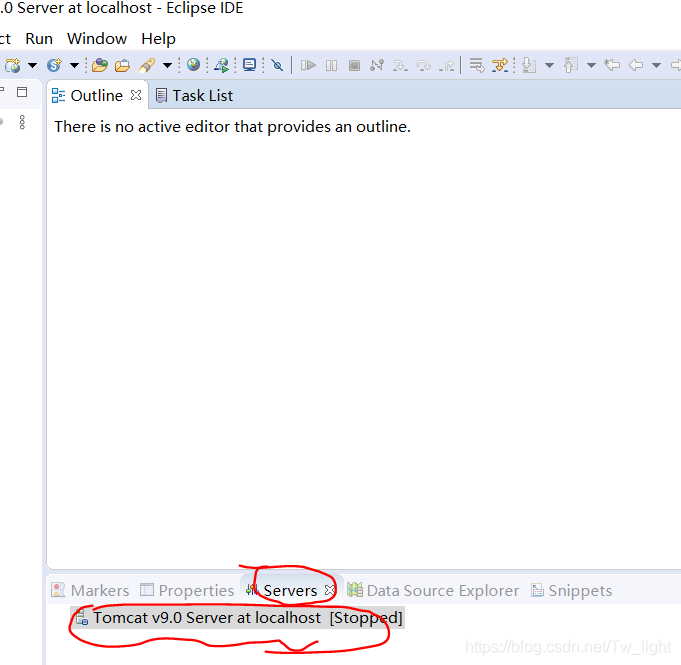Viewport: 681px width, 665px height.
Task: Open the Web Browser globe icon
Action: [193, 65]
